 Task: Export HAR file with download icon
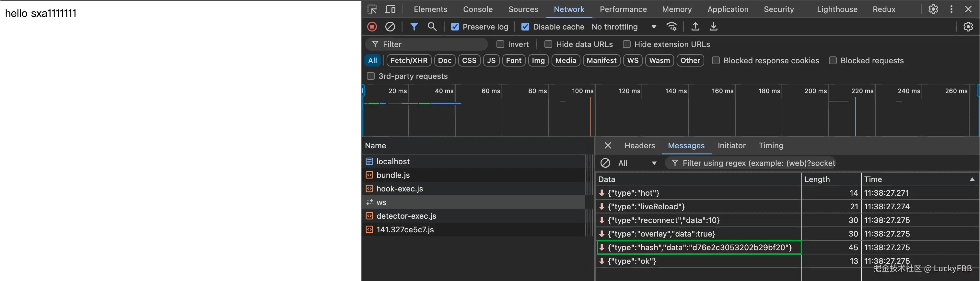tap(713, 27)
